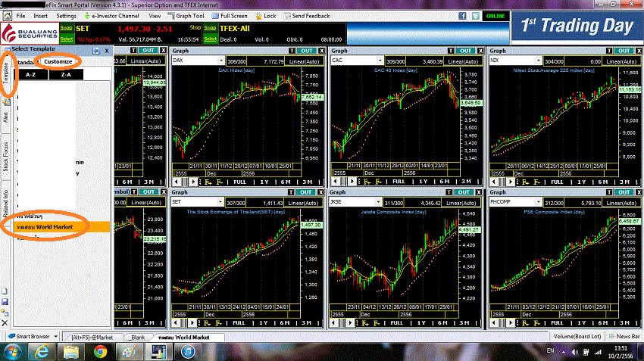Image resolution: width=644 pixels, height=361 pixels.
Task: Click the T button on the DAX graph
Action: click(292, 51)
